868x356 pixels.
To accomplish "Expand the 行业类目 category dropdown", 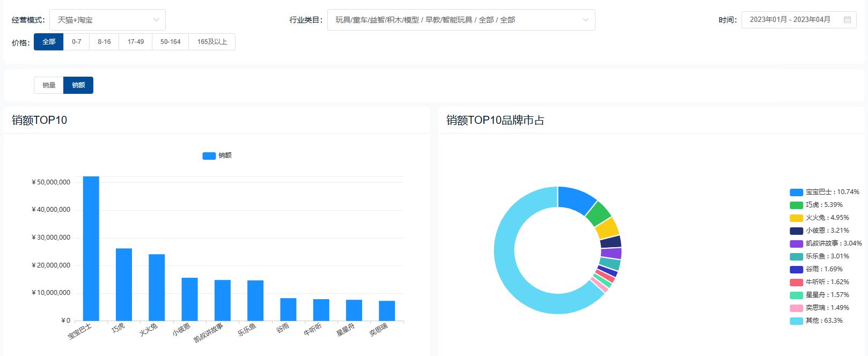I will click(x=461, y=20).
